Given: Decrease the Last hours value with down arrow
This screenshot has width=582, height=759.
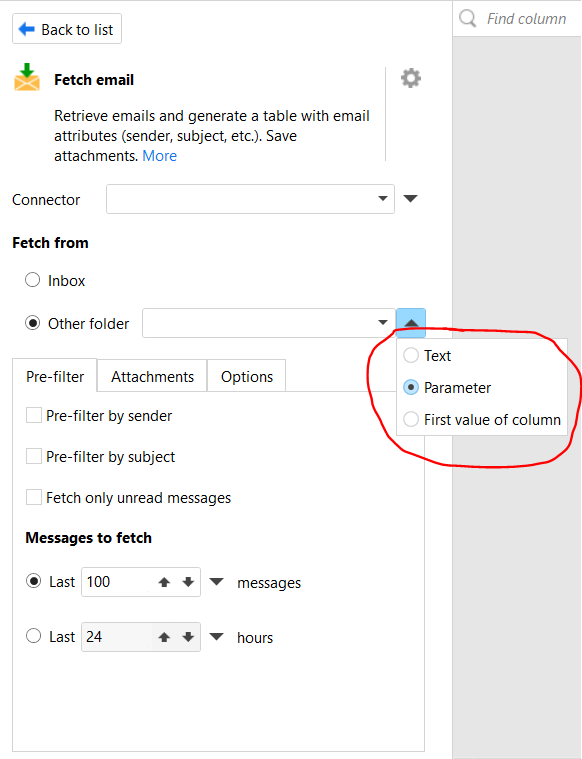Looking at the screenshot, I should [188, 637].
